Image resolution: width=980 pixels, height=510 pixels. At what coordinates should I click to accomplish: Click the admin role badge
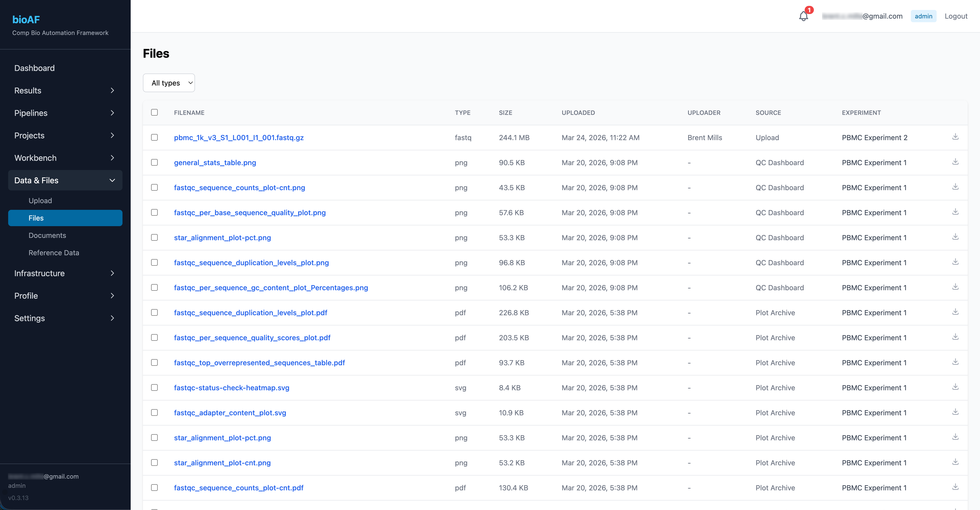pos(923,16)
